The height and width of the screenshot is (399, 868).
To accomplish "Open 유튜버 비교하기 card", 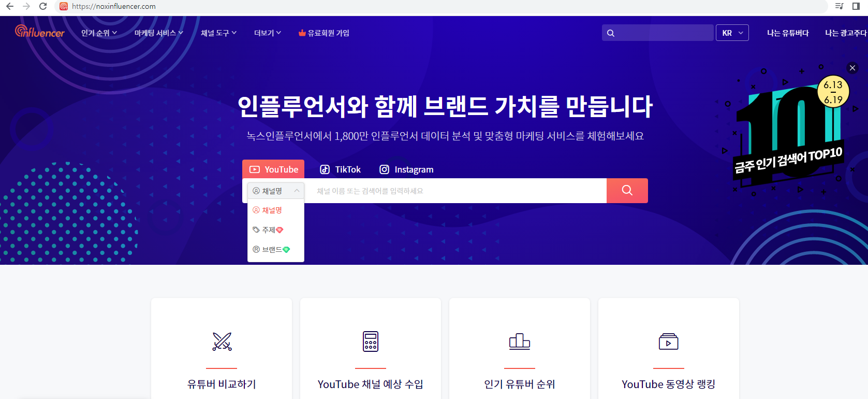I will coord(222,348).
